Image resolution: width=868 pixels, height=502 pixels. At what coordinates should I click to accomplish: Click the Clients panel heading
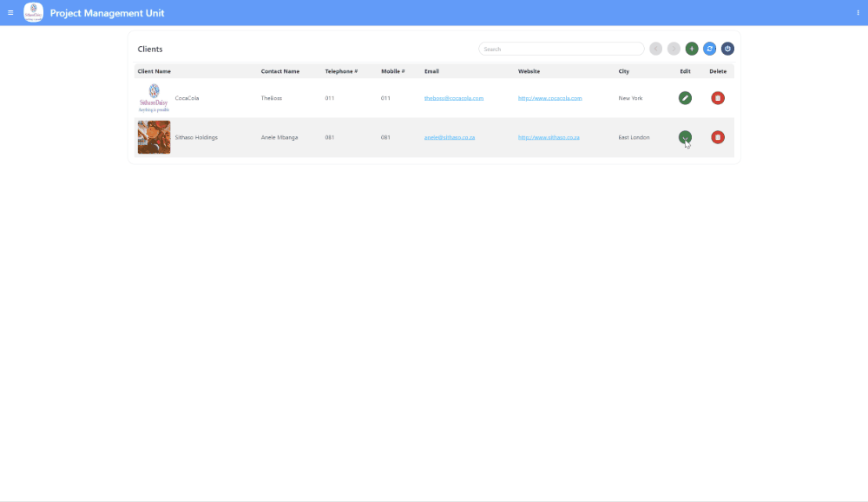pyautogui.click(x=150, y=49)
